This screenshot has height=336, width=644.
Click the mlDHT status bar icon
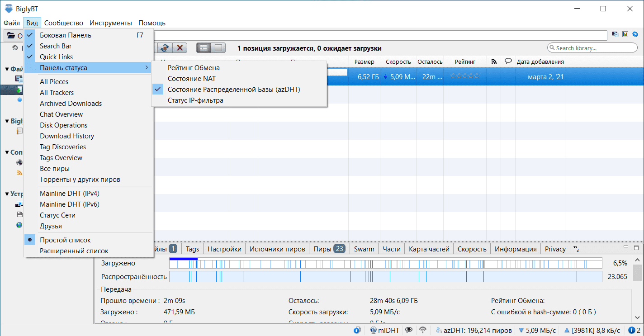coord(384,330)
